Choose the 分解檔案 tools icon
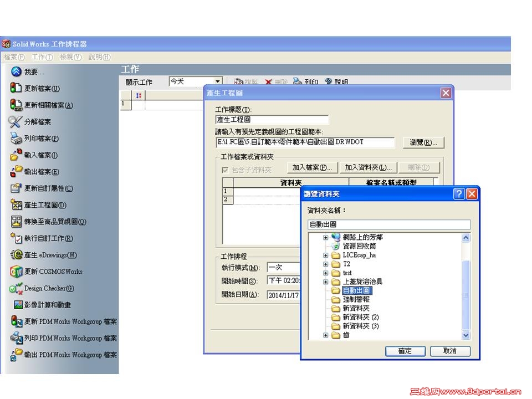This screenshot has height=399, width=532. (x=16, y=121)
